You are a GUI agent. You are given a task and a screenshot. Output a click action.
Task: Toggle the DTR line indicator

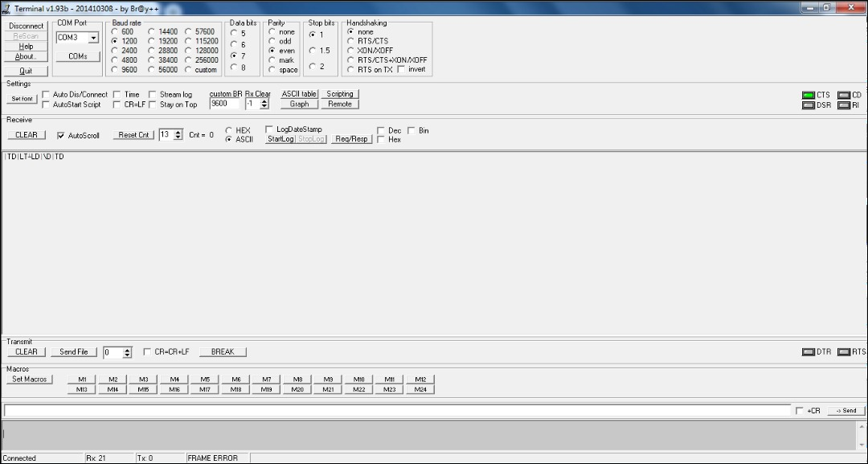808,351
